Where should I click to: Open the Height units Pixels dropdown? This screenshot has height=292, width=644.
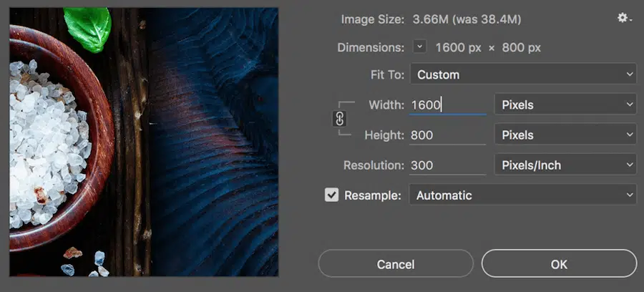565,135
